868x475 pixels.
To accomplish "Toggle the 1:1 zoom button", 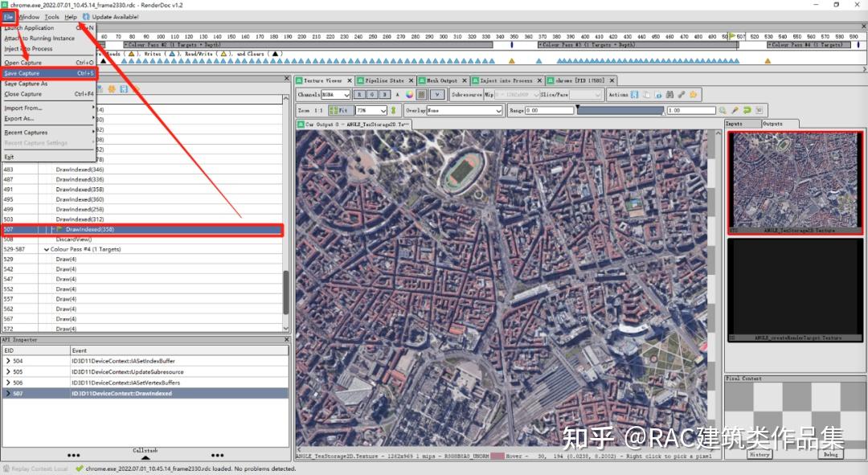I will (319, 110).
